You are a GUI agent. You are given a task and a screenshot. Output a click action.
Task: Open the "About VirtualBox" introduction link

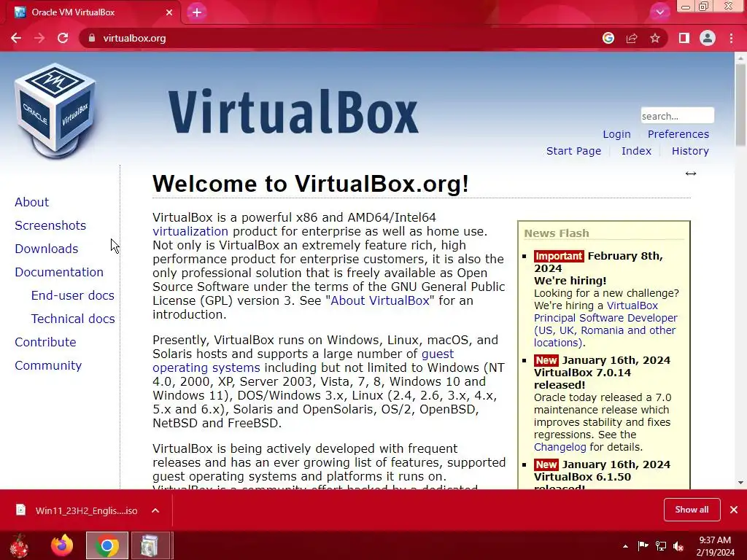[x=379, y=301]
